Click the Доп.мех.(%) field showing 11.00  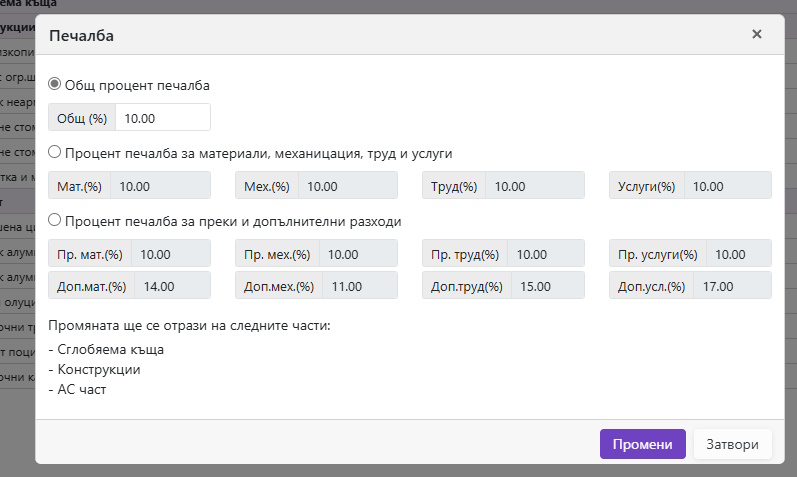(359, 286)
